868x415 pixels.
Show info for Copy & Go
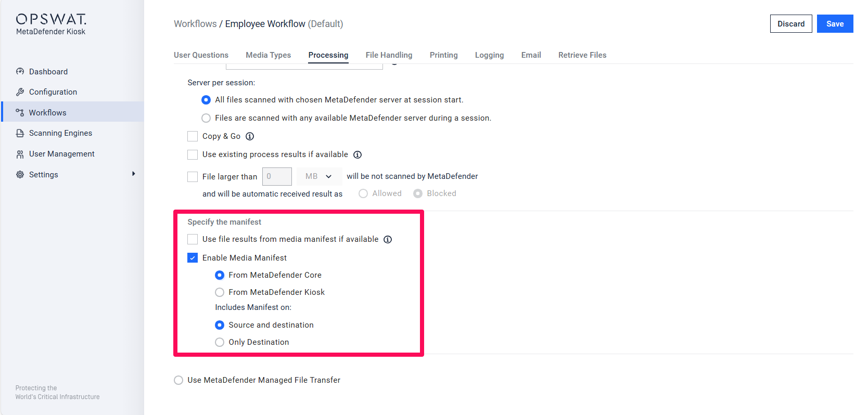click(250, 136)
